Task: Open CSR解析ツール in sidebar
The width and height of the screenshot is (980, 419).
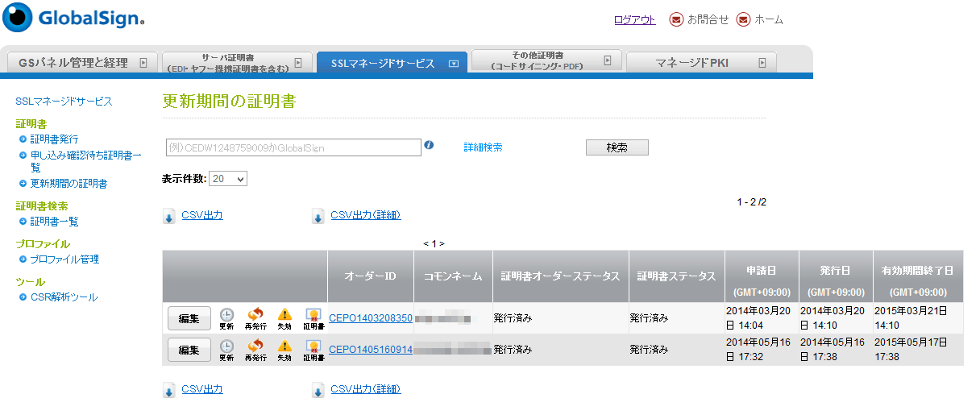Action: coord(64,297)
